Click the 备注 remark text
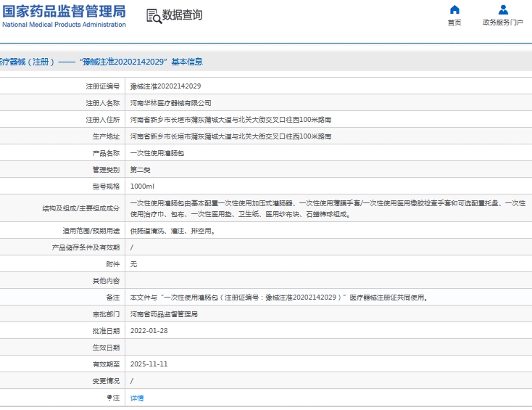The image size is (532, 410). click(x=279, y=298)
